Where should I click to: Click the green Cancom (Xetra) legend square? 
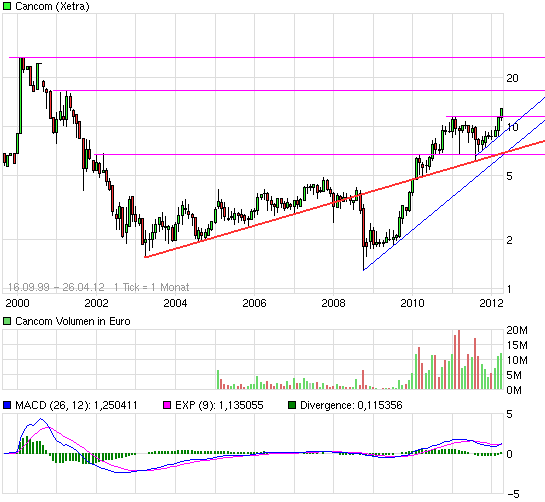tap(7, 6)
